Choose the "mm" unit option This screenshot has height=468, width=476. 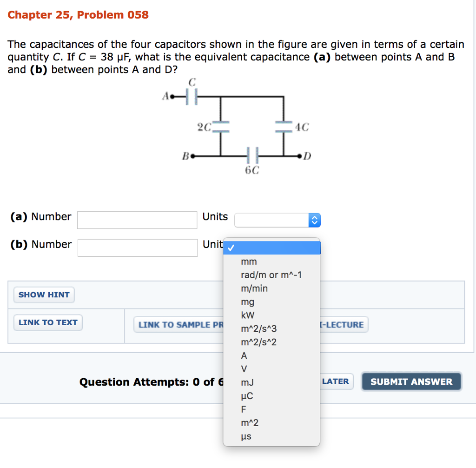click(x=249, y=261)
